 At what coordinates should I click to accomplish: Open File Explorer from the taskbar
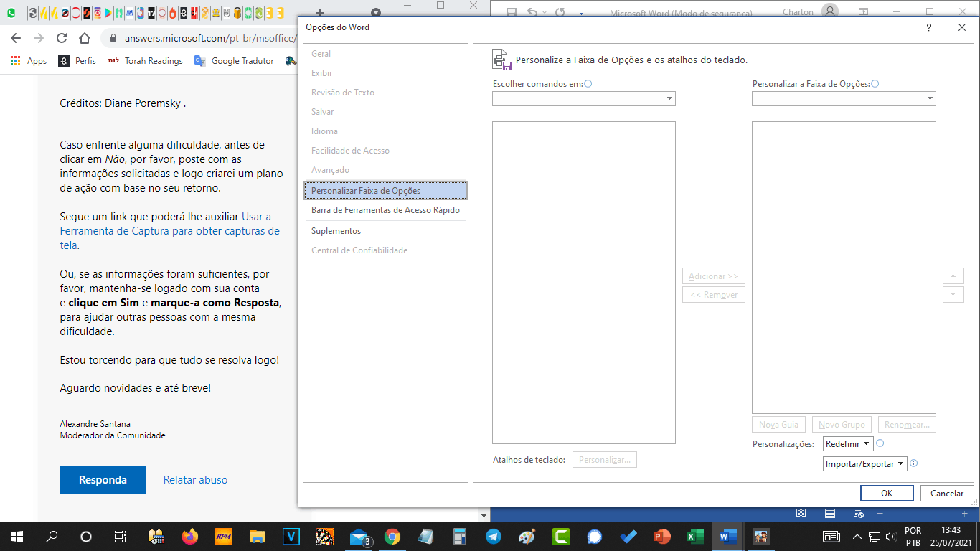258,537
